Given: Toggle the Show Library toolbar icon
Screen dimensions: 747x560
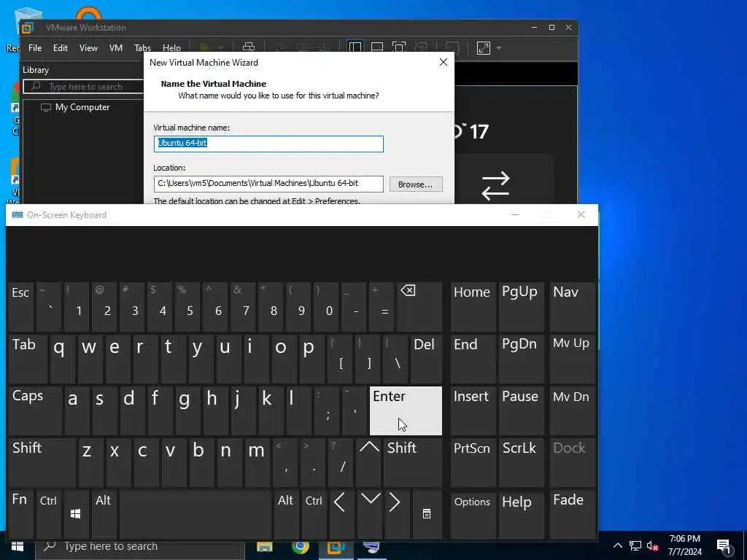Looking at the screenshot, I should 355,47.
